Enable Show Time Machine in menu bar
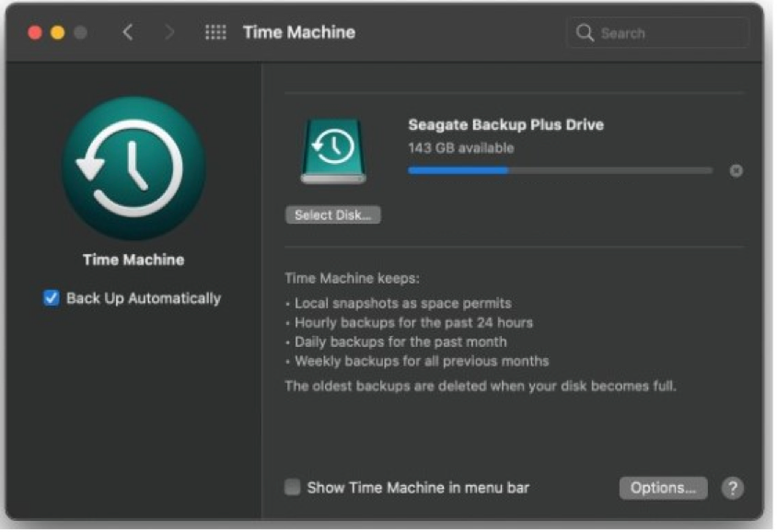Viewport: 777px width, 532px height. [x=293, y=488]
